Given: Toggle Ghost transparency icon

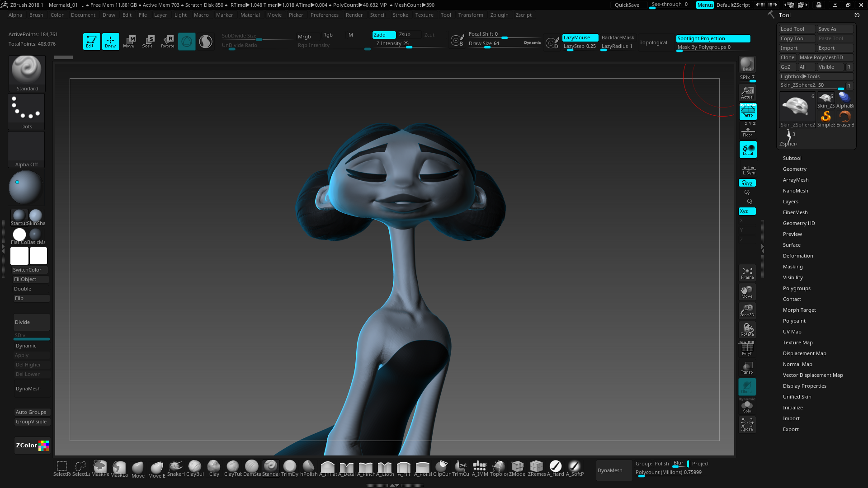Looking at the screenshot, I should (x=747, y=387).
